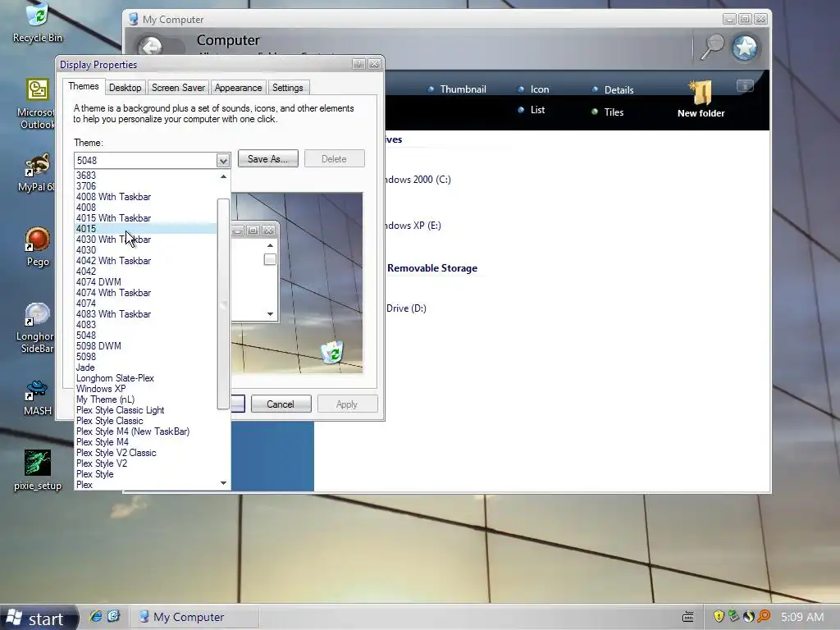Click the theme list scroll up arrow

coord(223,176)
